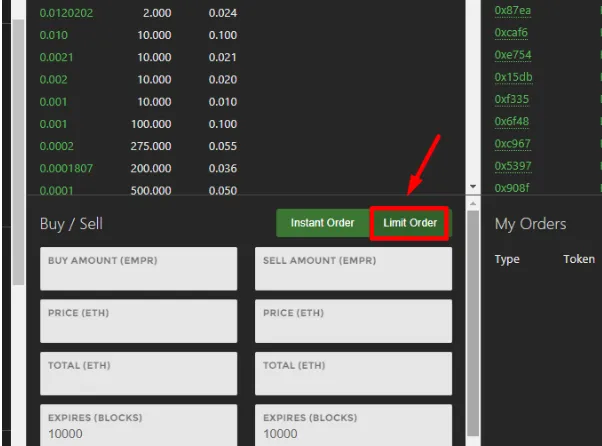602x446 pixels.
Task: Click the buy-side Total (ETH) field
Action: [139, 374]
